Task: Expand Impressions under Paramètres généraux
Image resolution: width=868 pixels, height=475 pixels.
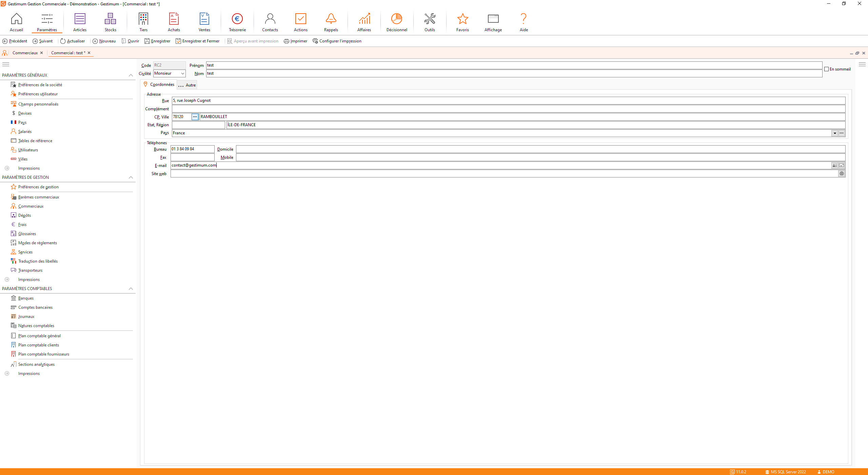Action: click(7, 168)
